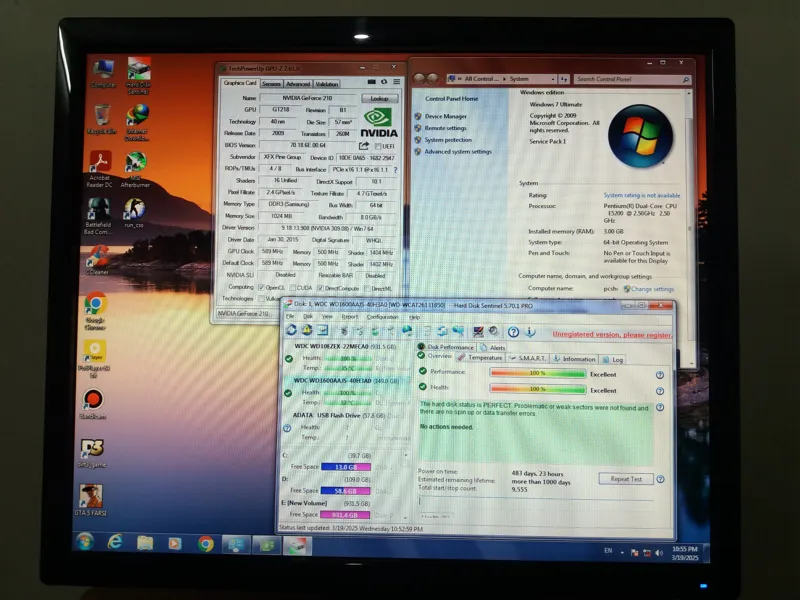Open Advanced system settings link
This screenshot has width=800, height=600.
coord(458,152)
